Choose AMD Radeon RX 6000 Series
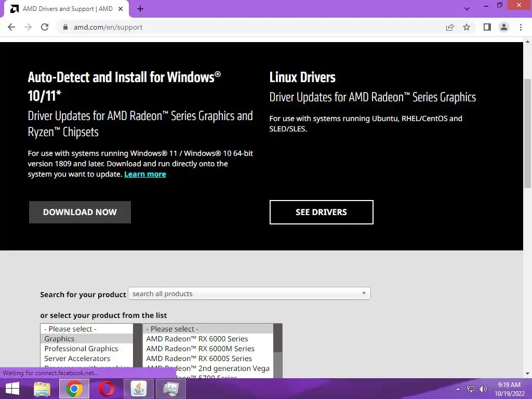 [208, 339]
